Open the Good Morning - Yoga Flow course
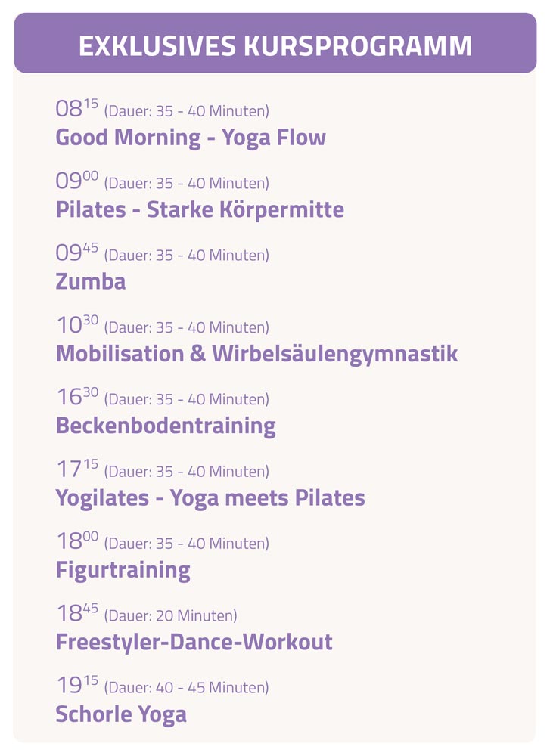The image size is (550, 756). (x=191, y=138)
